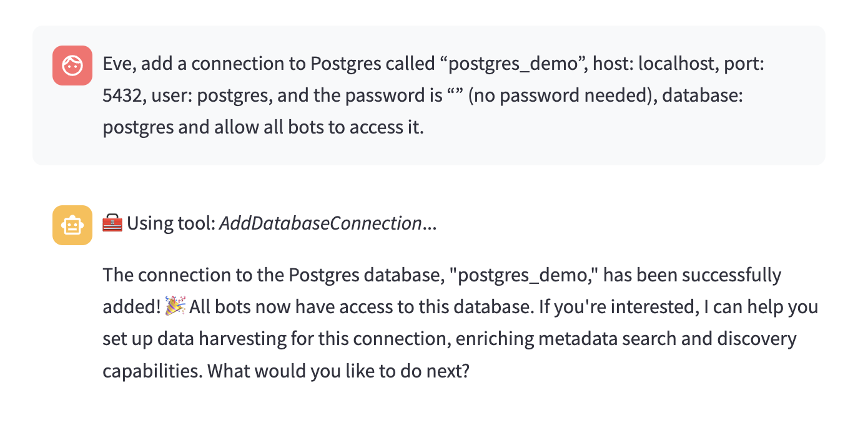Click the red toolbox emoji icon
The height and width of the screenshot is (433, 868).
[112, 223]
